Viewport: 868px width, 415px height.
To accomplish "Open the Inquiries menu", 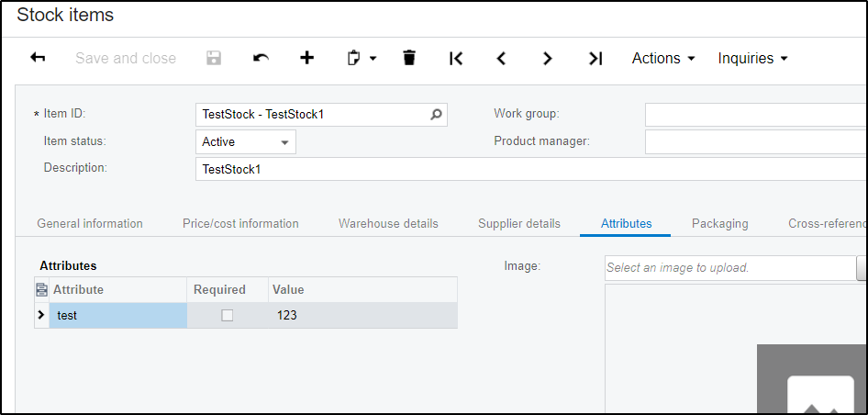I will (753, 58).
